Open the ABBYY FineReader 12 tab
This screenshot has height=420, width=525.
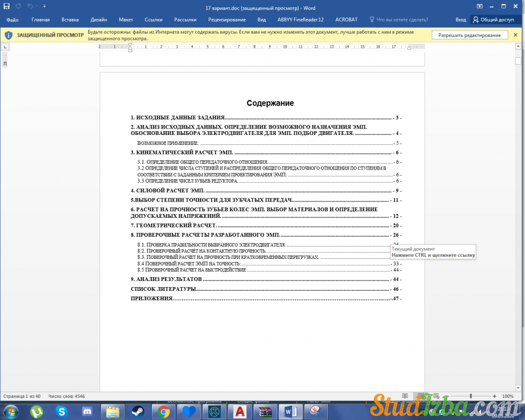(x=300, y=19)
